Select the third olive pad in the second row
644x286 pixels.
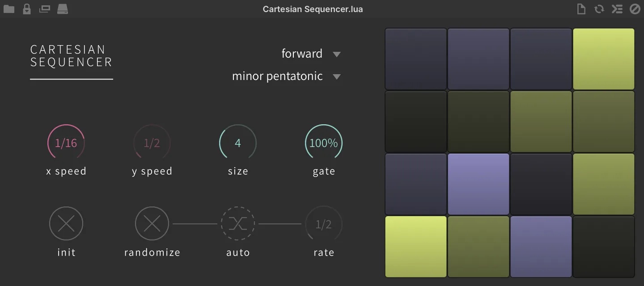pyautogui.click(x=541, y=122)
